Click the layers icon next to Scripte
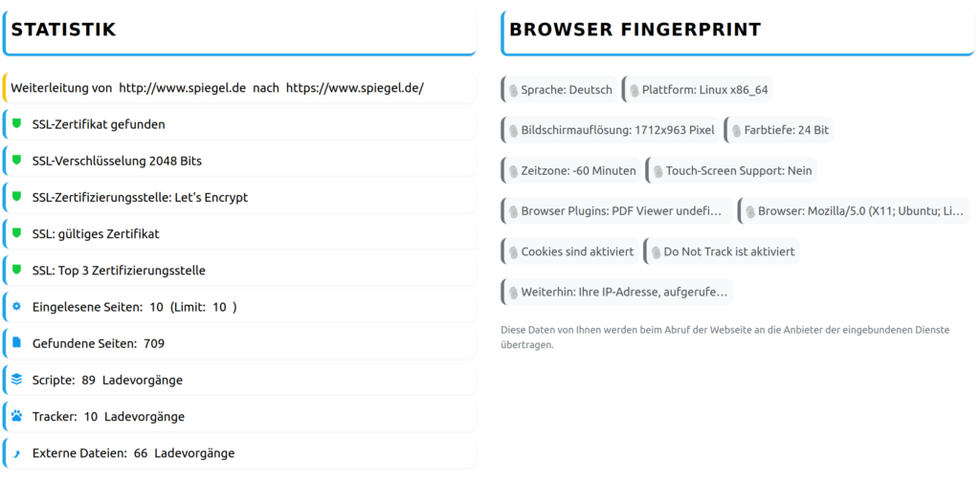Image resolution: width=980 pixels, height=479 pixels. (16, 380)
